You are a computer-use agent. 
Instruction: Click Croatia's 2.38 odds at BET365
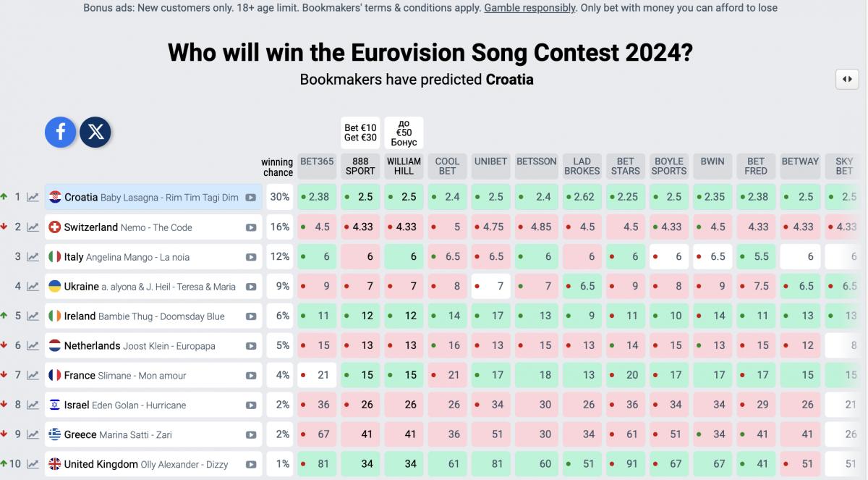click(317, 197)
